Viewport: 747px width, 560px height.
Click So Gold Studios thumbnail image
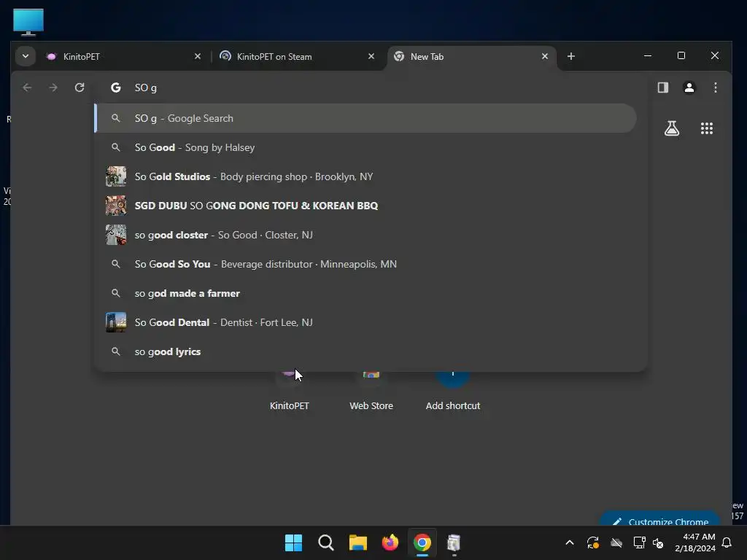point(116,176)
